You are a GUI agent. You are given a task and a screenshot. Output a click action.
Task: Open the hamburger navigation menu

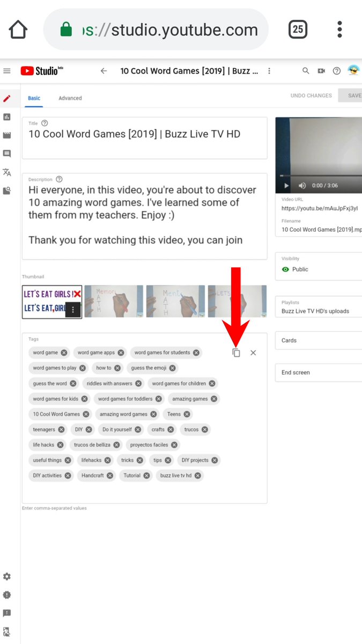pyautogui.click(x=7, y=71)
